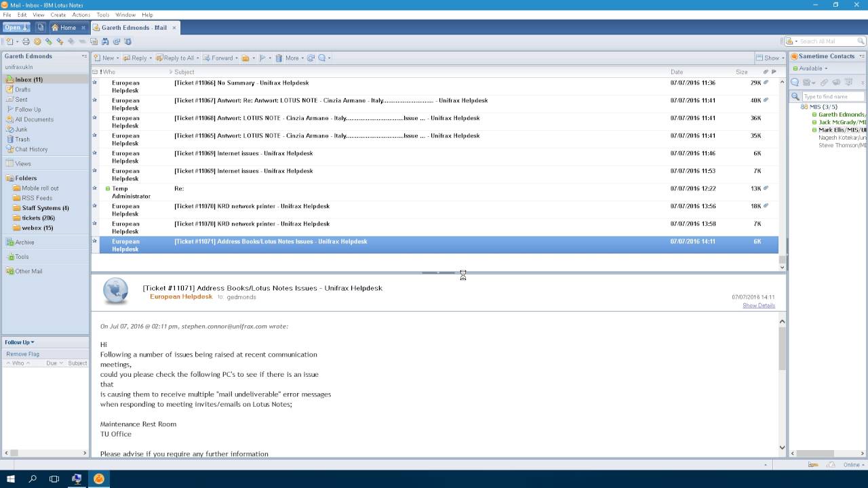This screenshot has height=488, width=868.
Task: Click the Open button
Action: pos(16,28)
